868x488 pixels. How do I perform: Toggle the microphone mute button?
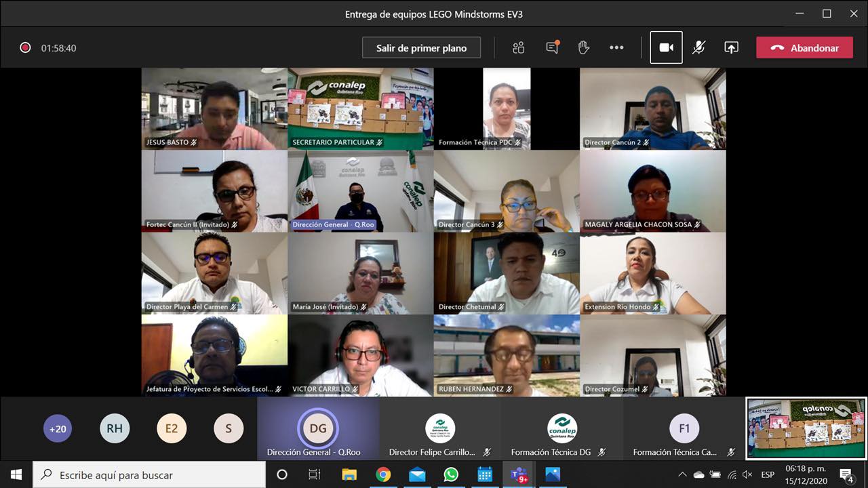[x=698, y=47]
